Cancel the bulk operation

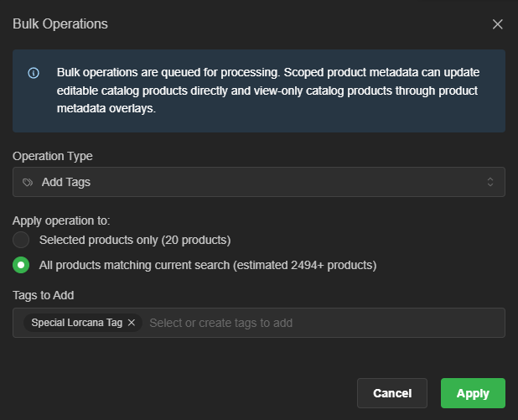click(392, 393)
